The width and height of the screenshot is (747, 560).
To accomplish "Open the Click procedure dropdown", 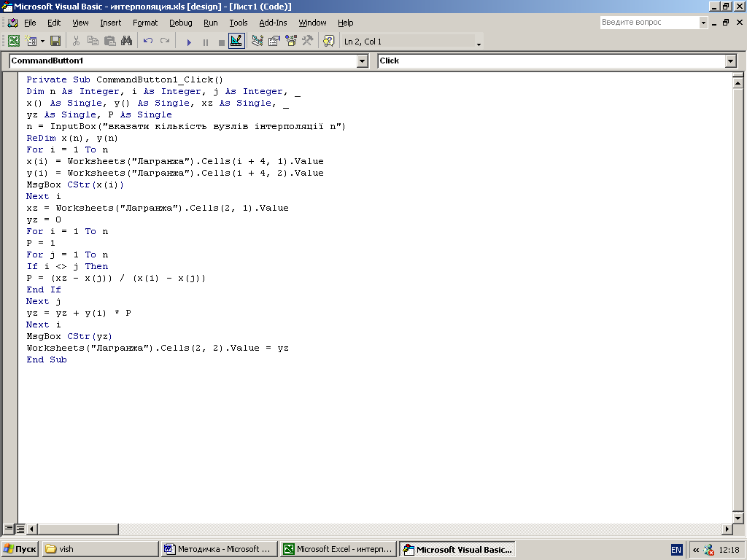I will pyautogui.click(x=731, y=61).
